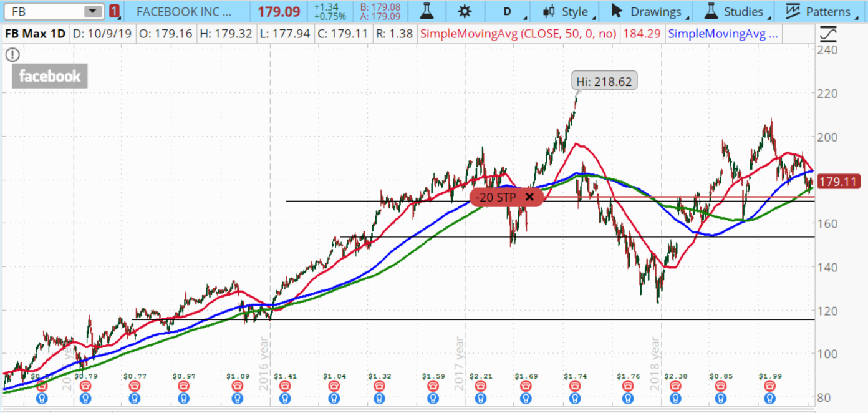
Task: Click the blue SimpleMovingAvg study label
Action: pyautogui.click(x=723, y=34)
